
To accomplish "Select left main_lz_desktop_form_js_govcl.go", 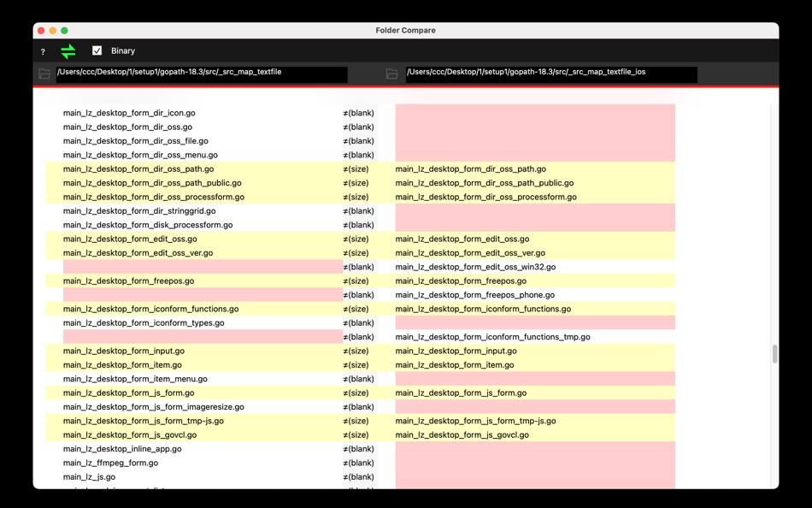I will (130, 435).
